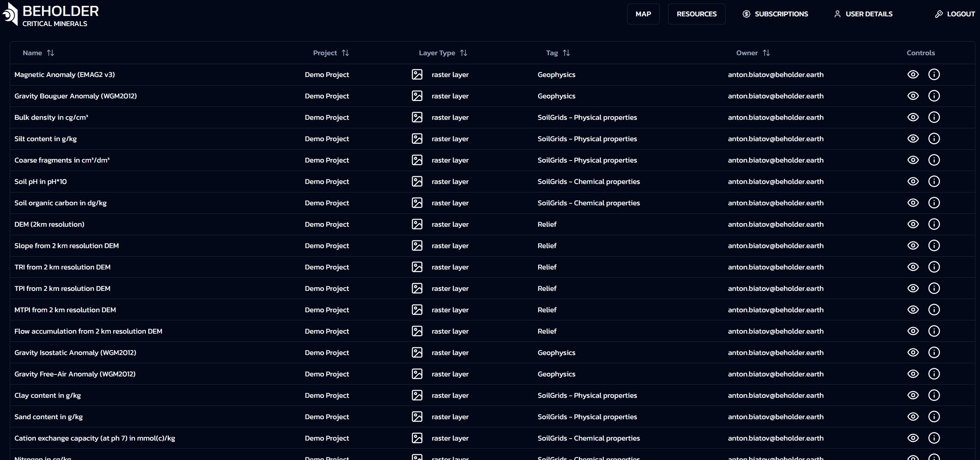The width and height of the screenshot is (980, 460).
Task: Open the RESOURCES tab
Action: tap(696, 14)
